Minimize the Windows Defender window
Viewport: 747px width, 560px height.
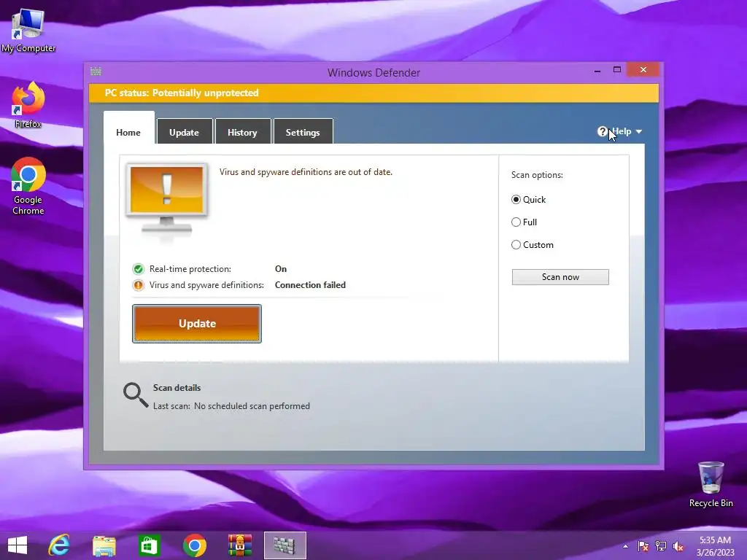597,71
